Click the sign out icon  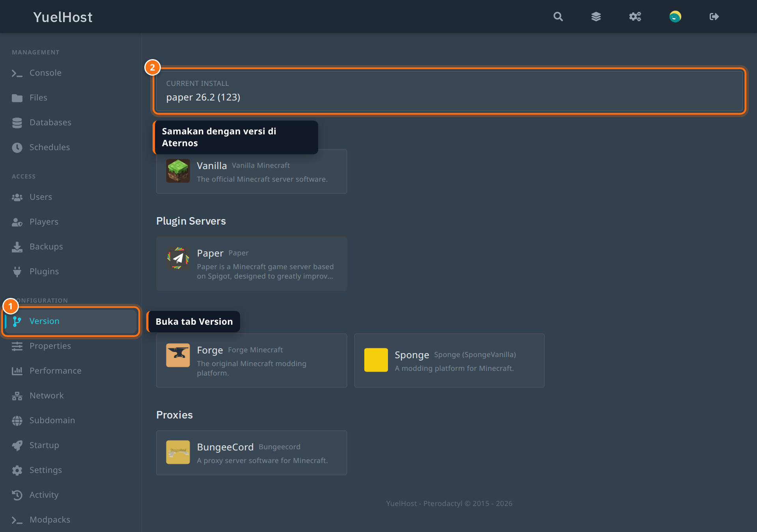[714, 17]
